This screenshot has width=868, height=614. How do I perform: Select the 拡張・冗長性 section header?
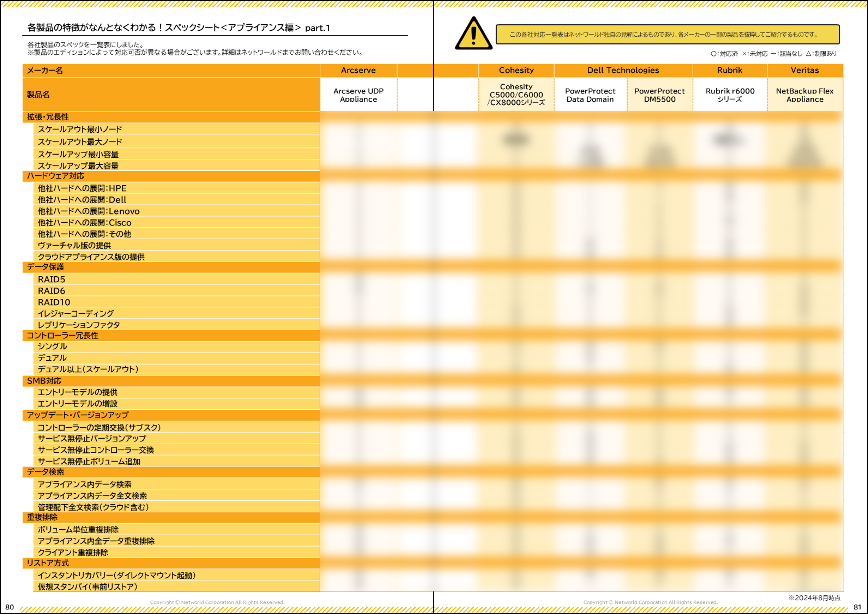(171, 117)
